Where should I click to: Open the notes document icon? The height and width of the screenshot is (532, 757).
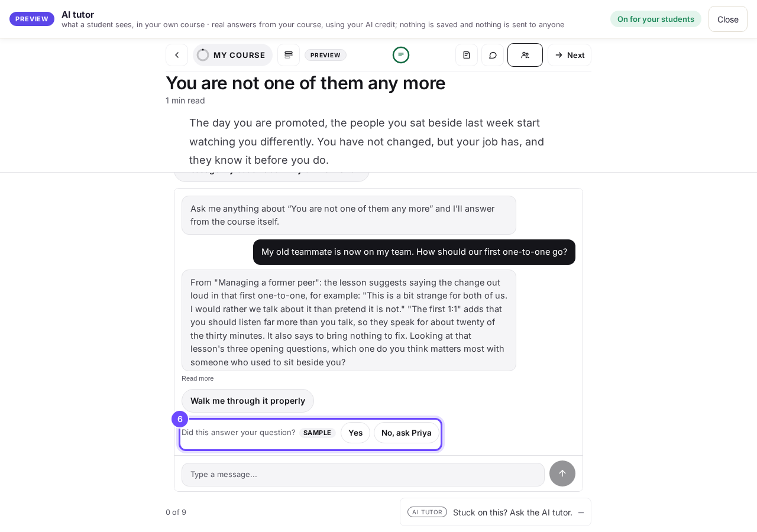[467, 55]
